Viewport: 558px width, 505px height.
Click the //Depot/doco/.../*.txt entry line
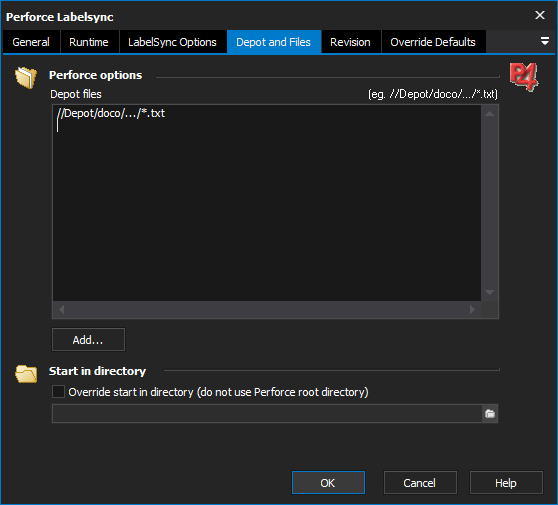(111, 113)
